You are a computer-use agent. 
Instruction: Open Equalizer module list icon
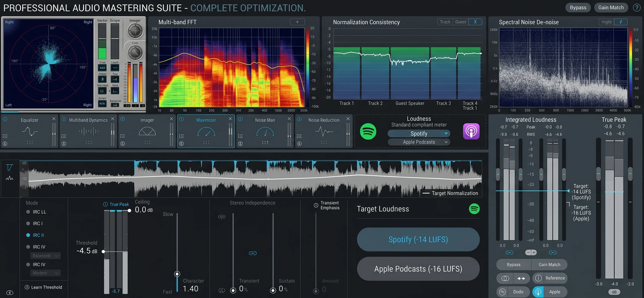point(5,136)
